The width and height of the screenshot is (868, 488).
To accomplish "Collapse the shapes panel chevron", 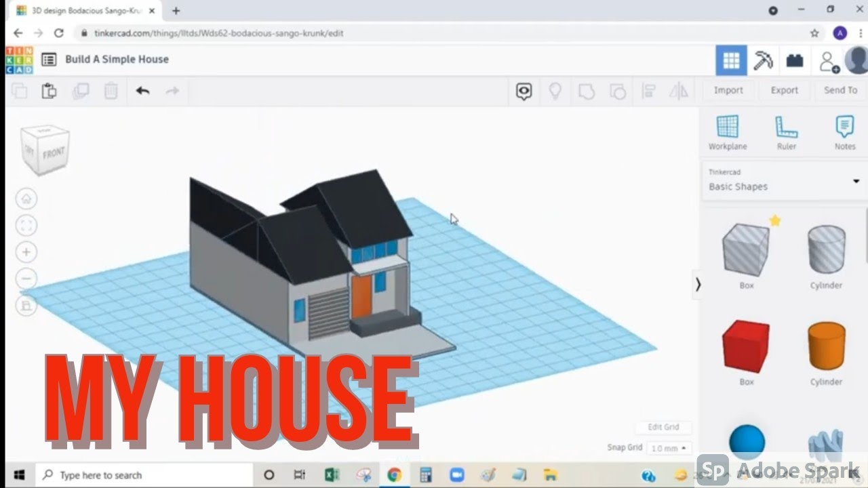I will click(x=697, y=285).
